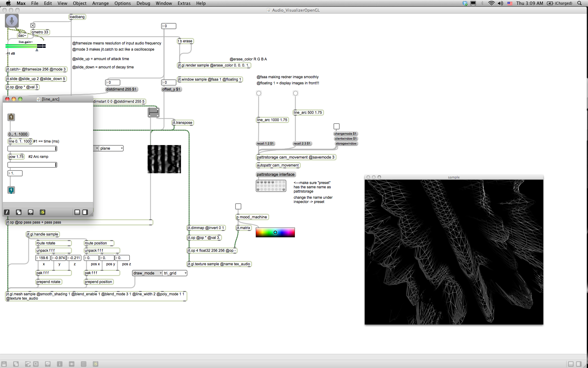Click the float number box '1.' in line_arc
Image resolution: width=588 pixels, height=368 pixels.
15,173
